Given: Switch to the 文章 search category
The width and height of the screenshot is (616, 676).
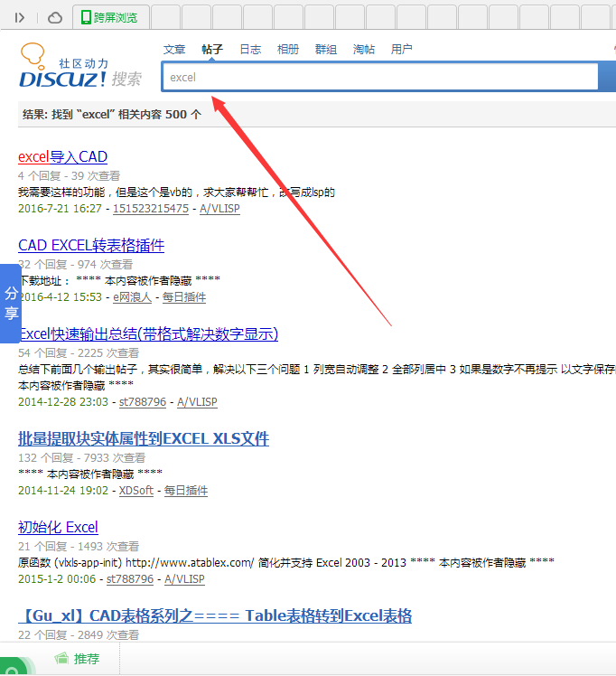Looking at the screenshot, I should [x=174, y=50].
